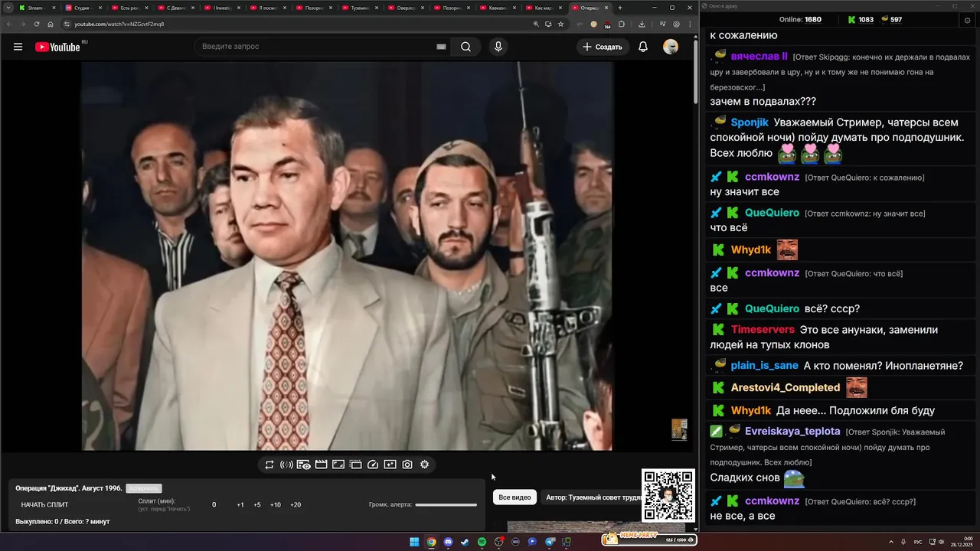Open the speed gauge icon in player toolbar
Image resolution: width=980 pixels, height=551 pixels.
(373, 465)
